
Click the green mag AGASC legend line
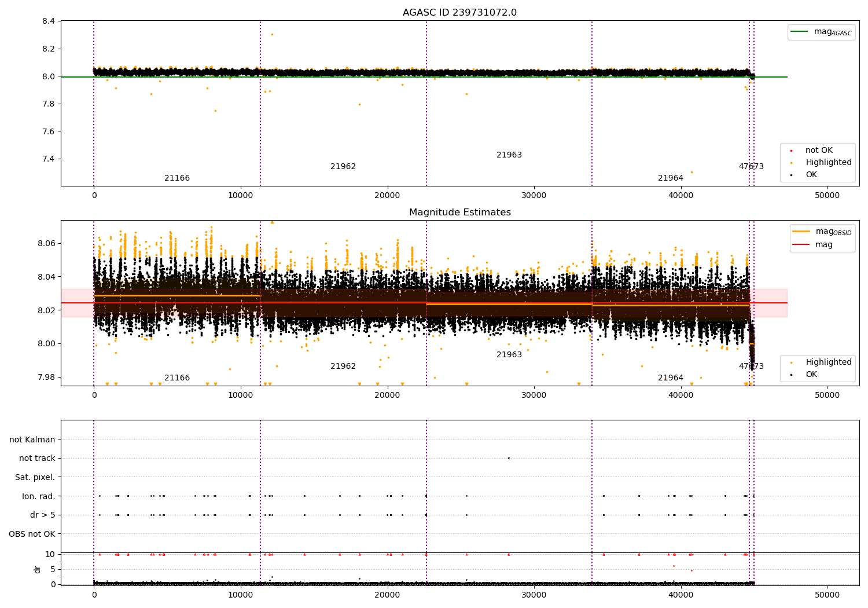(800, 32)
